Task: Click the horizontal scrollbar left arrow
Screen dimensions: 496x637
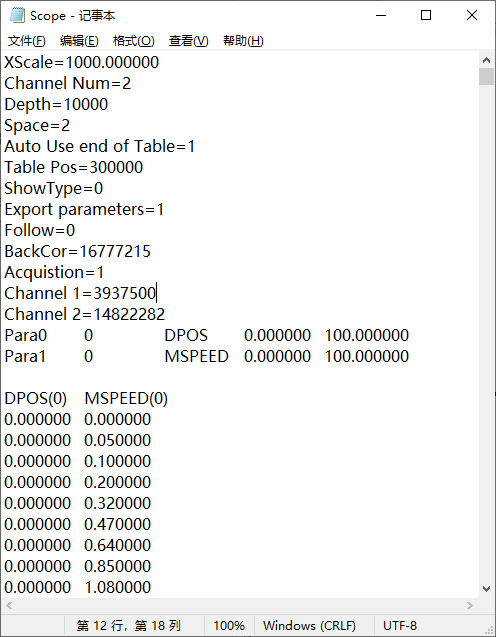Action: pyautogui.click(x=9, y=605)
